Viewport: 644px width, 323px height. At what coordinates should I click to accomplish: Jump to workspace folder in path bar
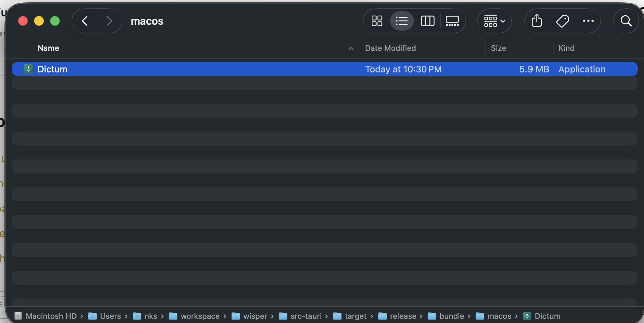tap(200, 316)
